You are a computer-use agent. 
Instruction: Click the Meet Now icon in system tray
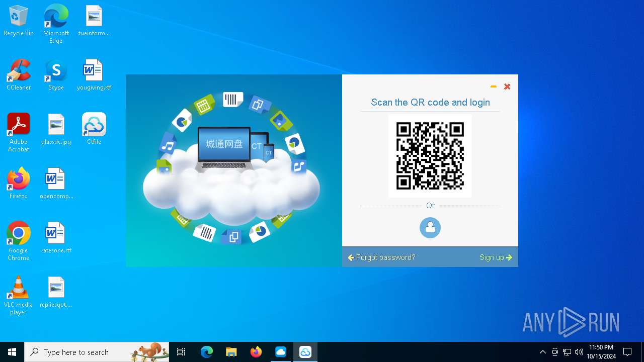[x=555, y=352]
